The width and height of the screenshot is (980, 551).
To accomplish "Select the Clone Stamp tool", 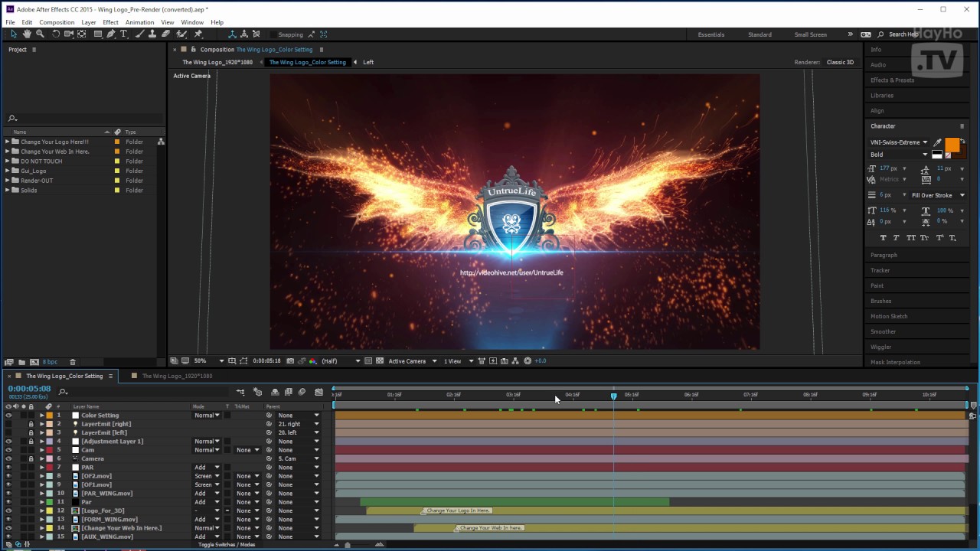I will pos(152,34).
